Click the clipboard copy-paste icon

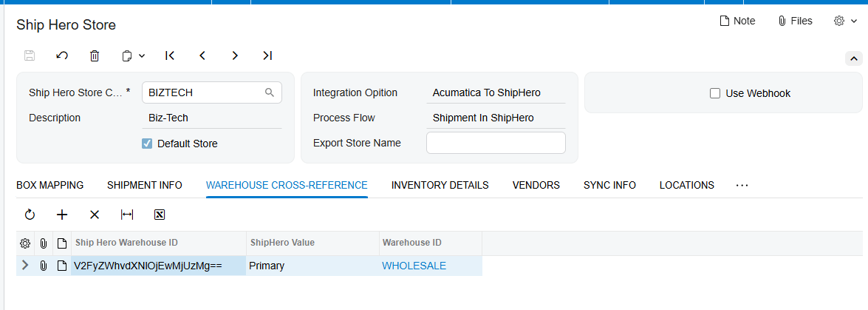click(127, 55)
